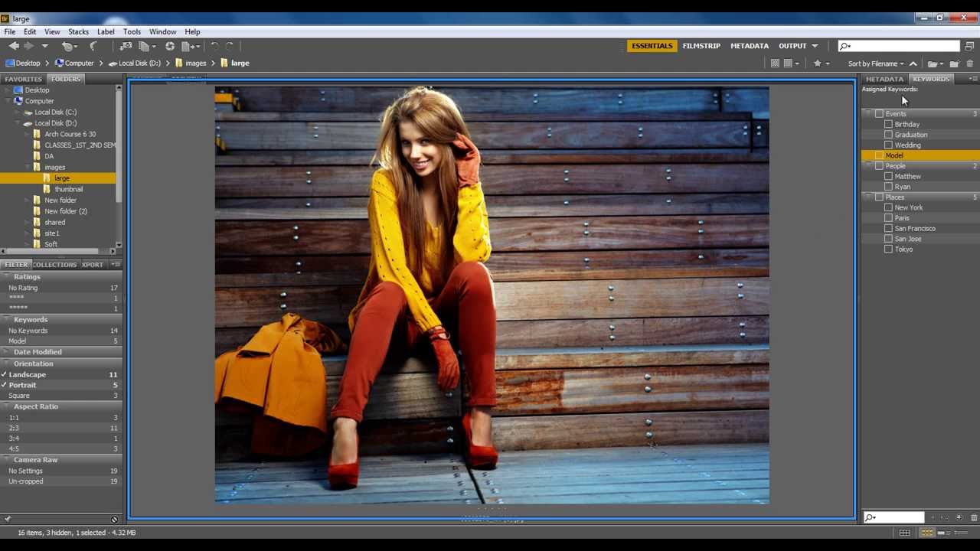Open thumbnail quality options icon
The image size is (980, 551).
790,64
